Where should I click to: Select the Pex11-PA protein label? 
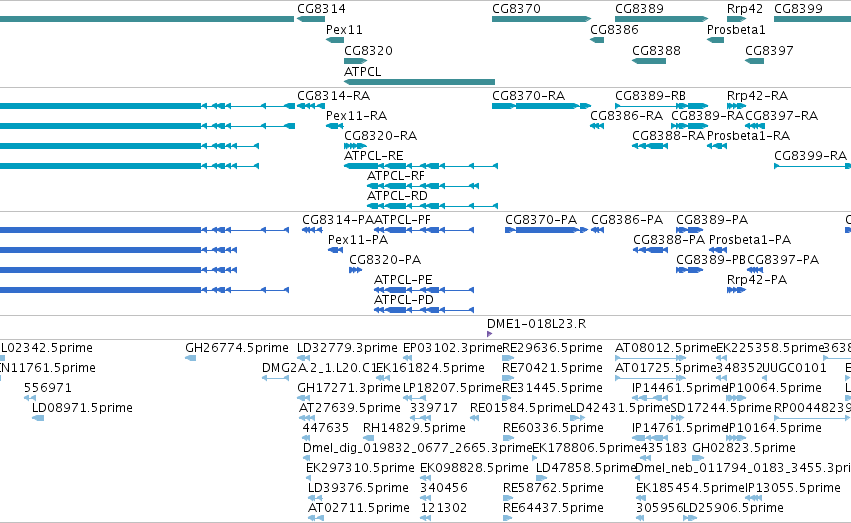(x=358, y=240)
